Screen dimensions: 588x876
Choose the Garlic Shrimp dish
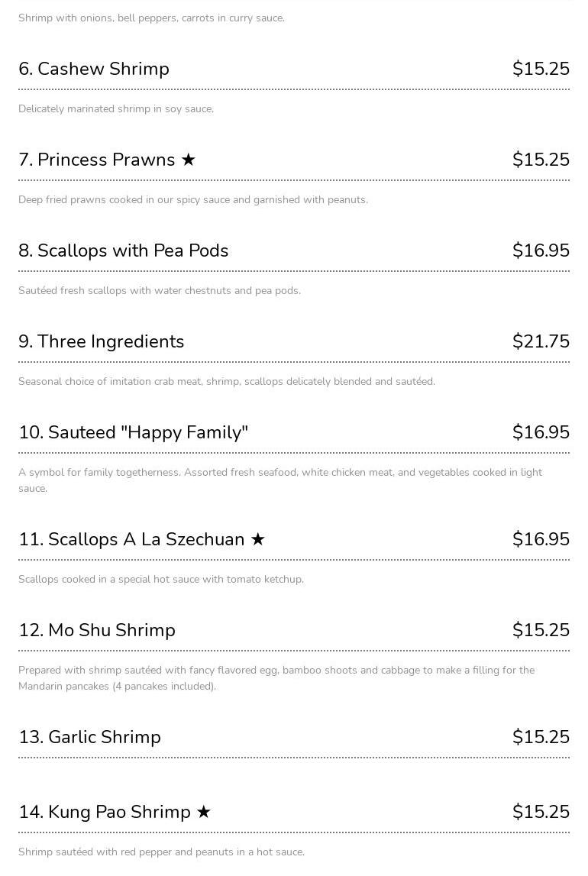coord(89,737)
